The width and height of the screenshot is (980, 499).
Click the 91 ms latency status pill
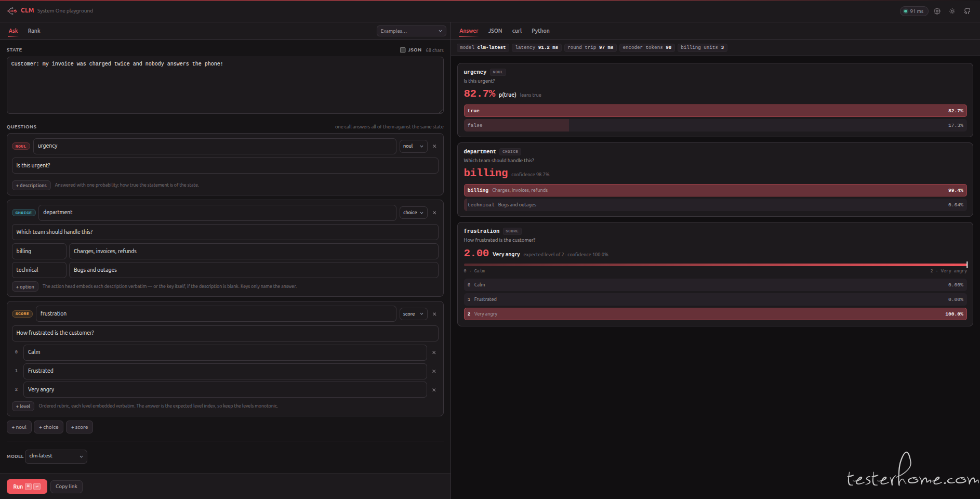(914, 11)
